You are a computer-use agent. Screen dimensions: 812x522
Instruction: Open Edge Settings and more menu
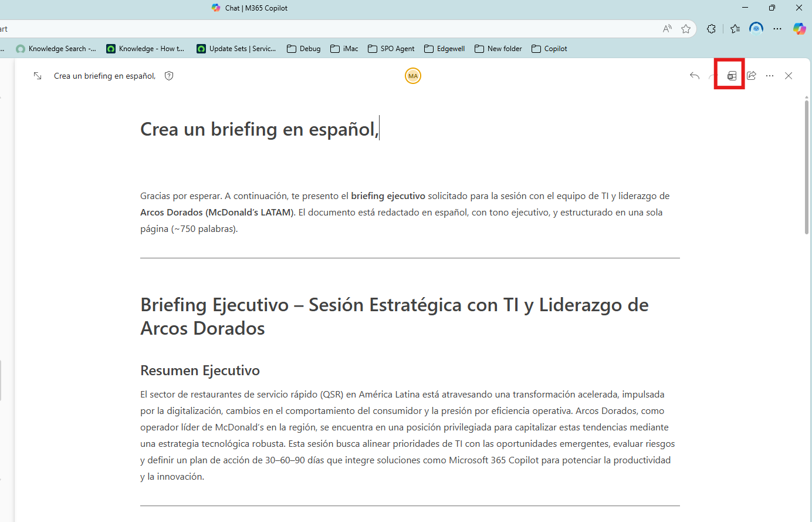tap(777, 29)
